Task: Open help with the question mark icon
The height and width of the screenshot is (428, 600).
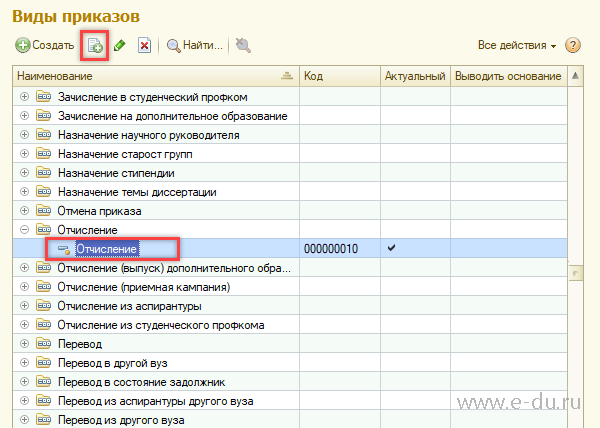Action: (x=573, y=46)
